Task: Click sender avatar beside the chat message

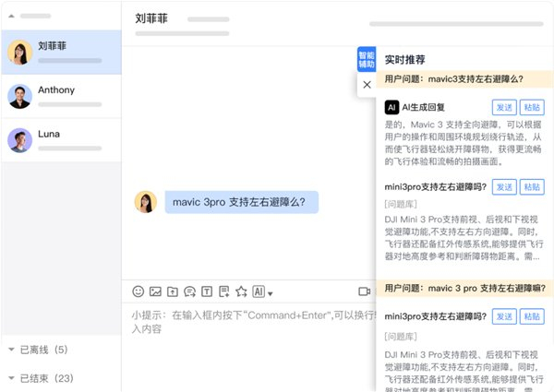Action: [x=146, y=202]
